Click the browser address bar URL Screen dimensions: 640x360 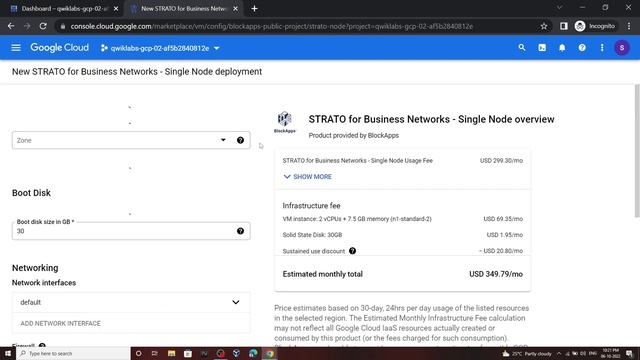pos(271,26)
